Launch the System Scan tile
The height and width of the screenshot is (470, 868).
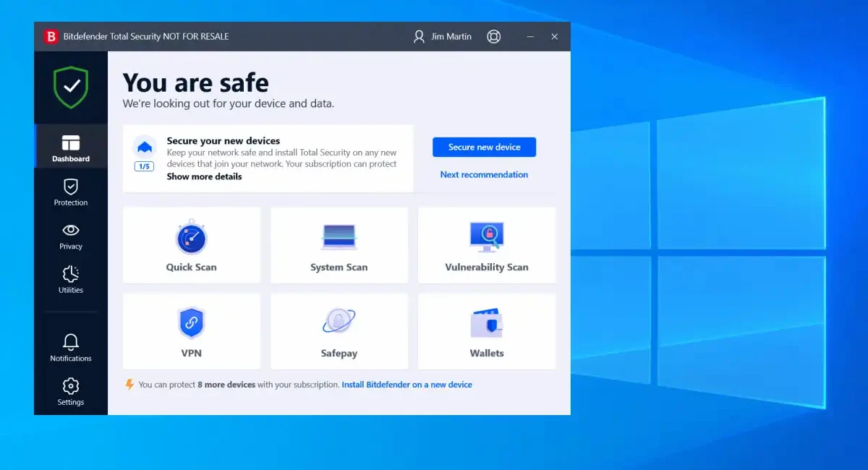click(x=339, y=245)
